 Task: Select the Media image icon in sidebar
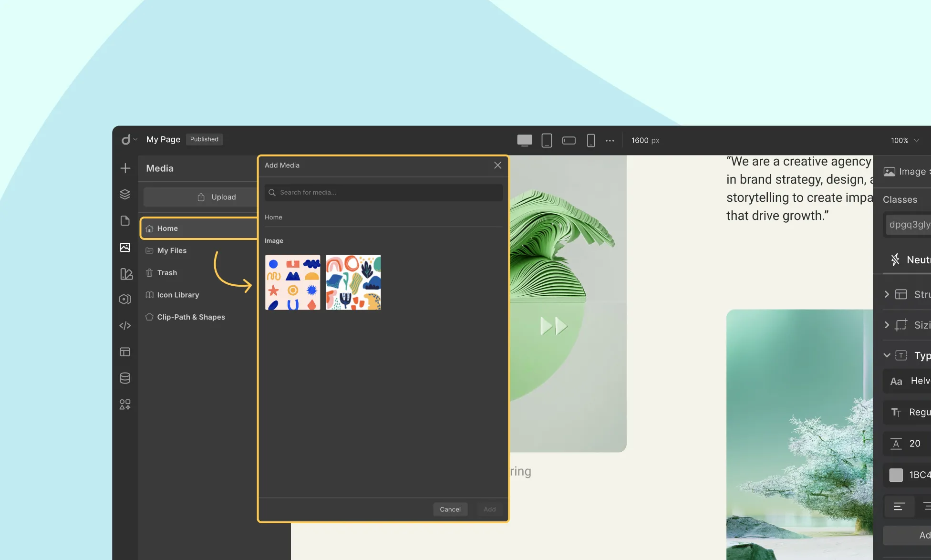(125, 247)
